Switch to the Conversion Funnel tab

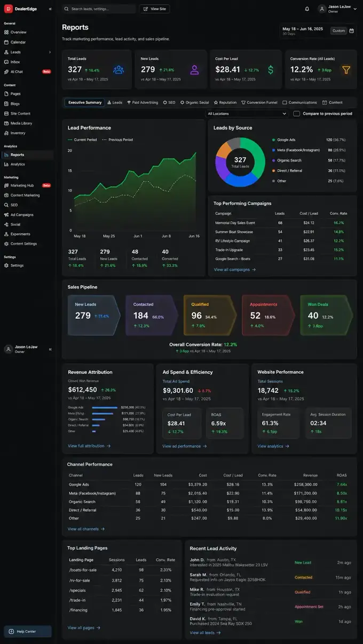[x=259, y=102]
